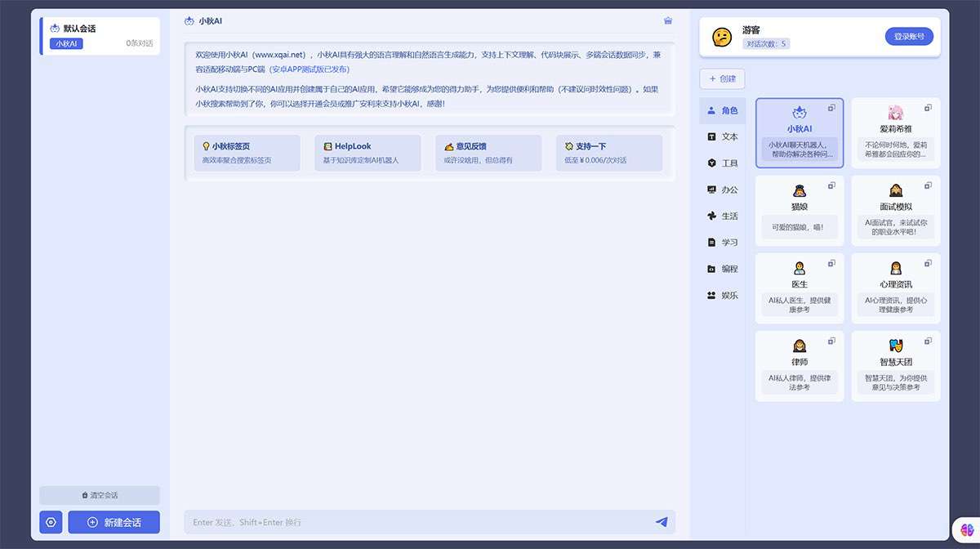Viewport: 980px width, 549px height.
Task: Click copy icon on 面试模拟 card
Action: 928,185
